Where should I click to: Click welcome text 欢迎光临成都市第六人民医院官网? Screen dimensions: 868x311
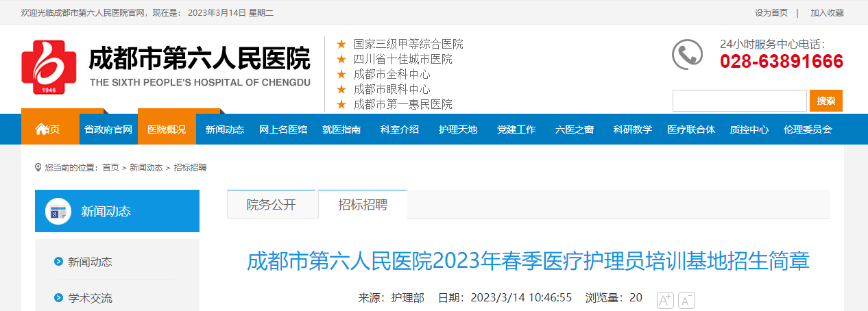[83, 13]
